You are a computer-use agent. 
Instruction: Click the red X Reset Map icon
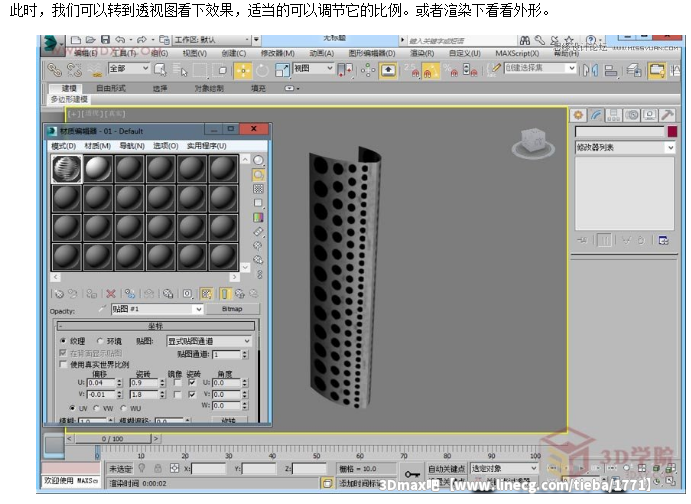click(x=111, y=293)
